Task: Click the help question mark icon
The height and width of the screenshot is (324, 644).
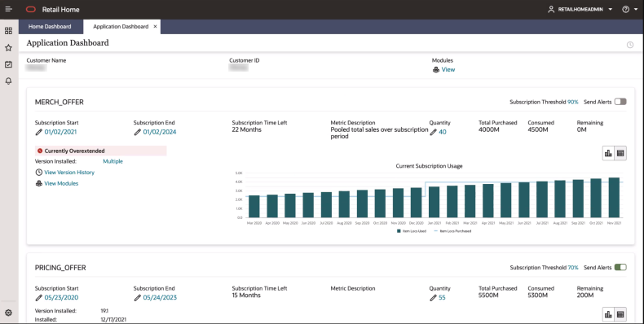Action: coord(625,9)
